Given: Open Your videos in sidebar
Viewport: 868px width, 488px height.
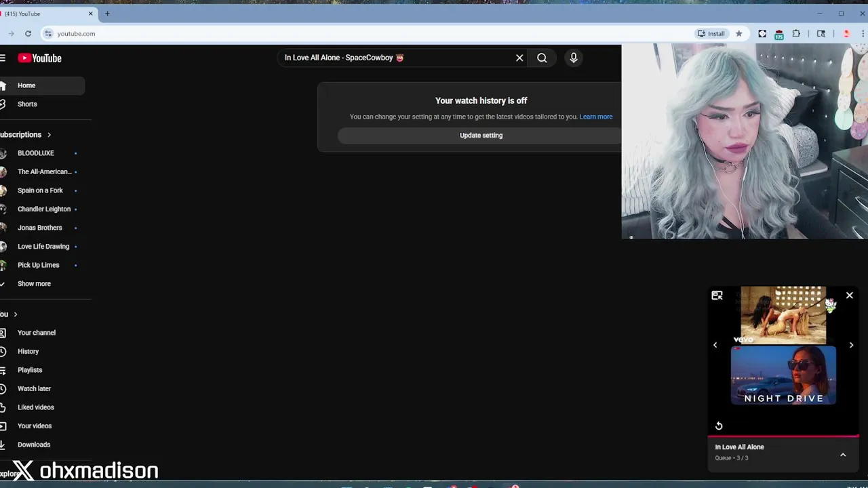Looking at the screenshot, I should [35, 426].
